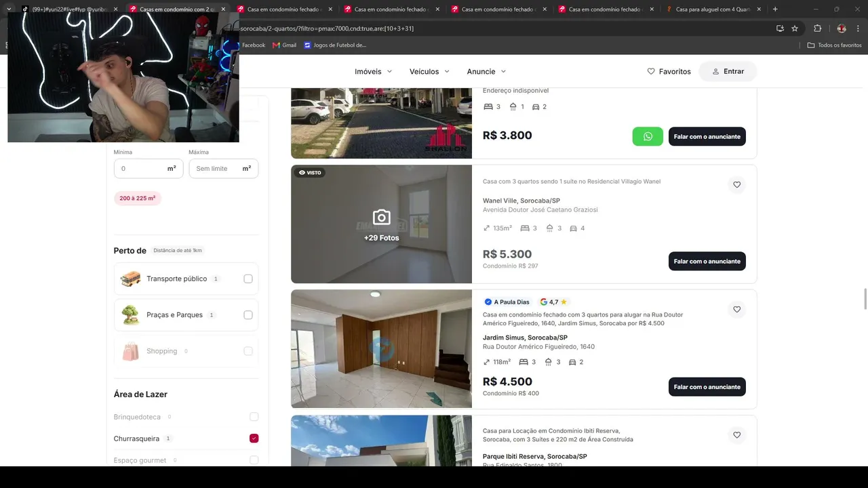868x488 pixels.
Task: Close the Casa para aluguel com 4 Quartos tab
Action: tap(758, 9)
